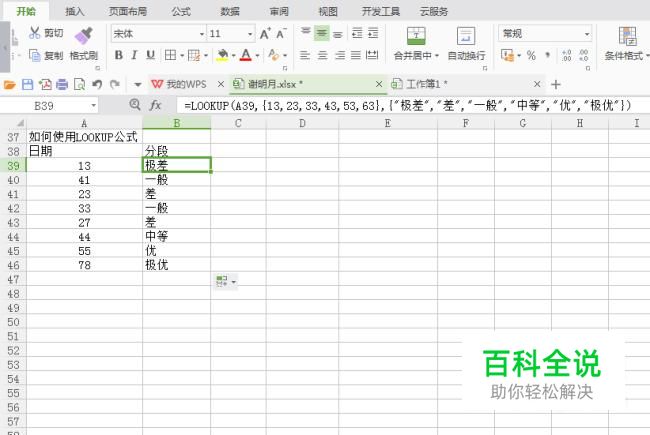Open the Developer Tools tab
The image size is (650, 435).
click(381, 11)
